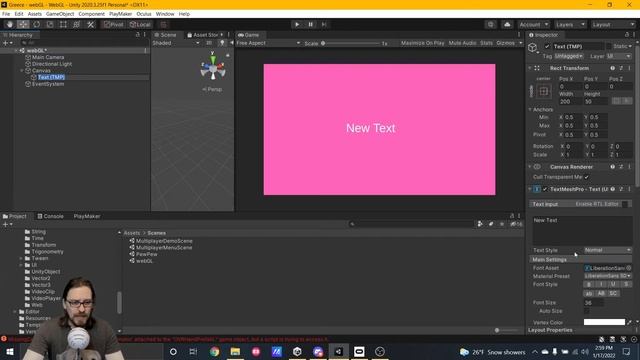Open Collab search icon in toolbar
This screenshot has height=360, width=640.
click(x=490, y=24)
